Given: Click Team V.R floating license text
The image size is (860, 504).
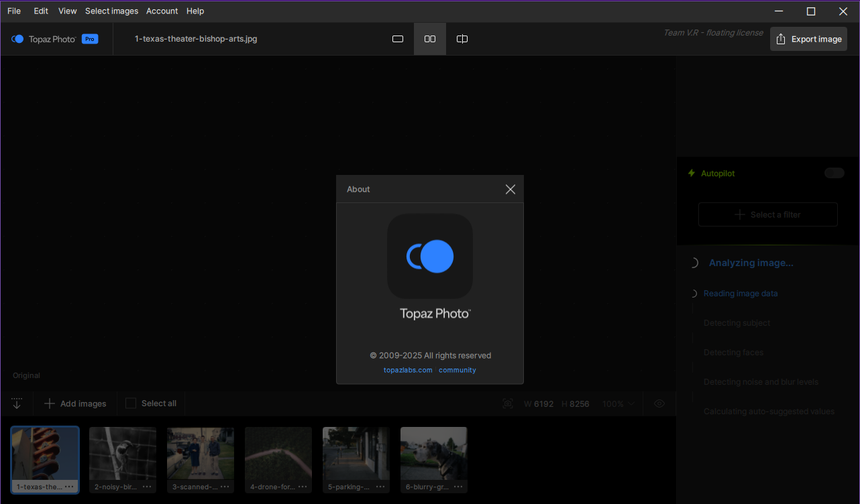Looking at the screenshot, I should click(x=713, y=32).
